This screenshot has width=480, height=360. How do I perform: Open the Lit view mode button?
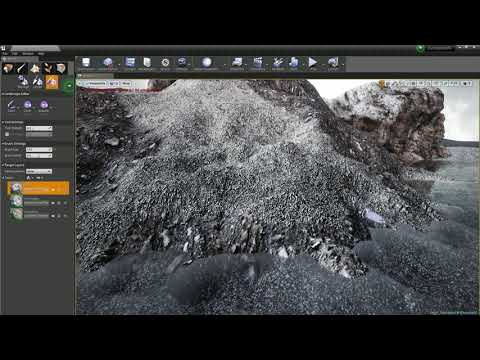114,83
